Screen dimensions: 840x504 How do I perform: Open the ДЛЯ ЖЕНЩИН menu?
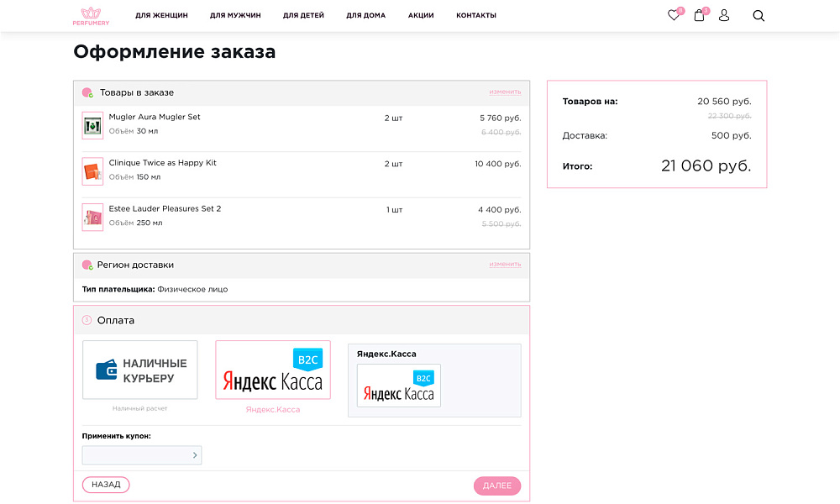click(160, 15)
